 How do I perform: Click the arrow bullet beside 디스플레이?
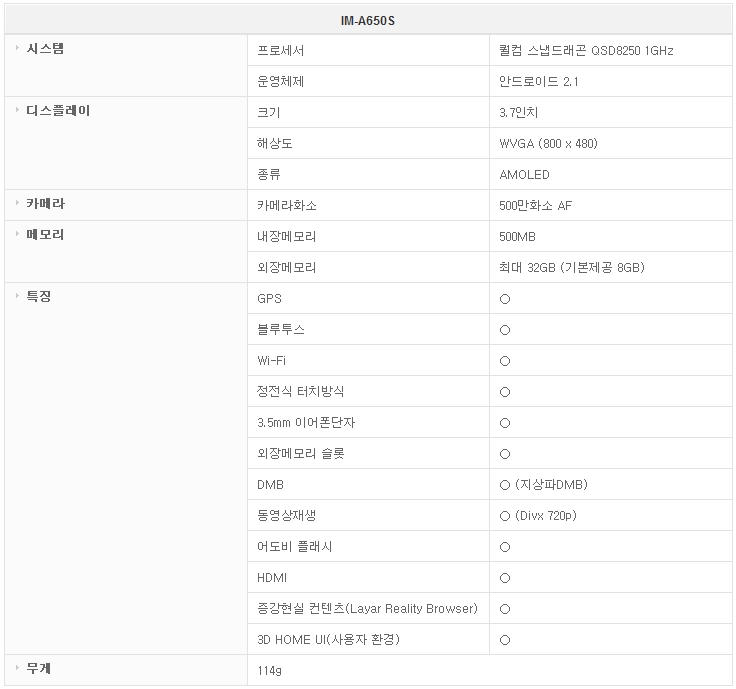[17, 109]
